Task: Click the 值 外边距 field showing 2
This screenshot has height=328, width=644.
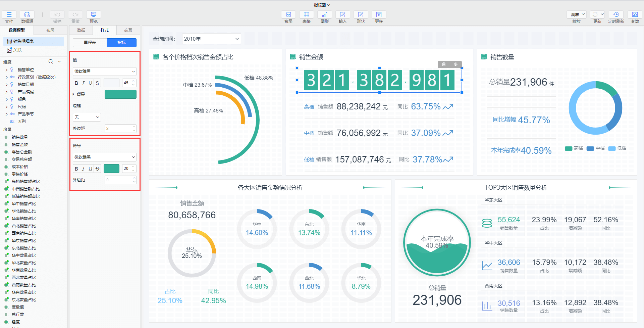Action: [x=120, y=129]
